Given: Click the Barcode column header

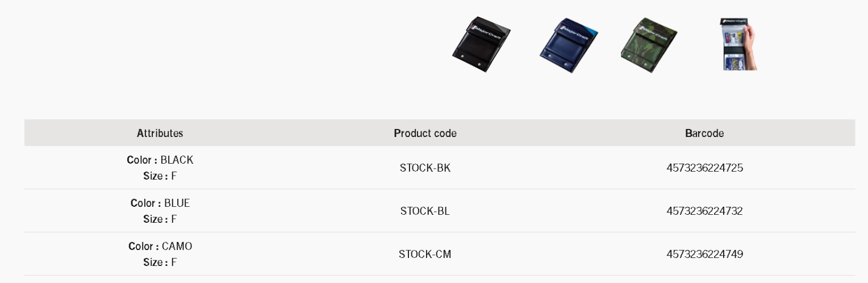Looking at the screenshot, I should click(704, 133).
